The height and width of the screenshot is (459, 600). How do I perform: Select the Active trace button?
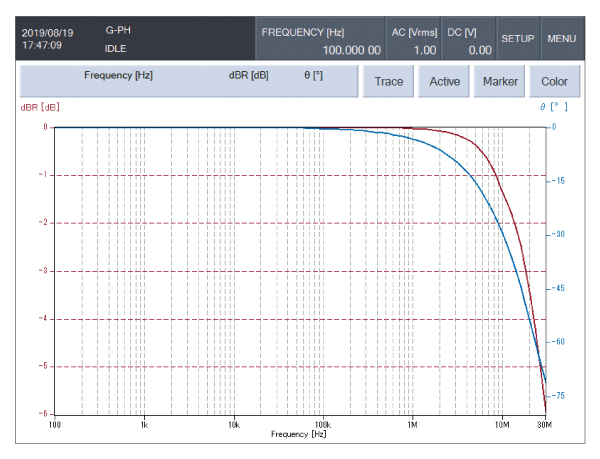pos(444,81)
